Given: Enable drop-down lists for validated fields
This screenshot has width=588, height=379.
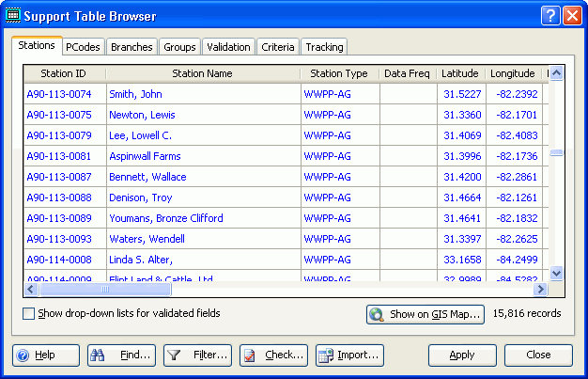Looking at the screenshot, I should coord(28,314).
